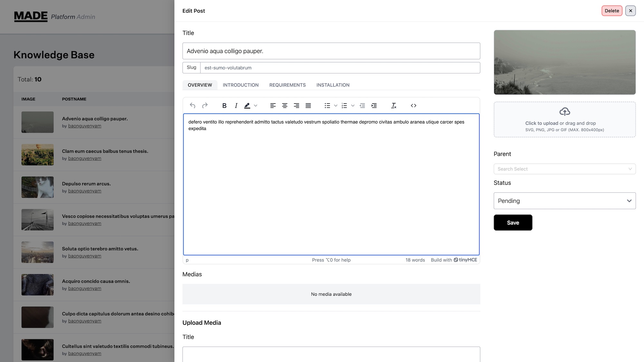
Task: Clear formatting with the Tx icon
Action: click(393, 106)
